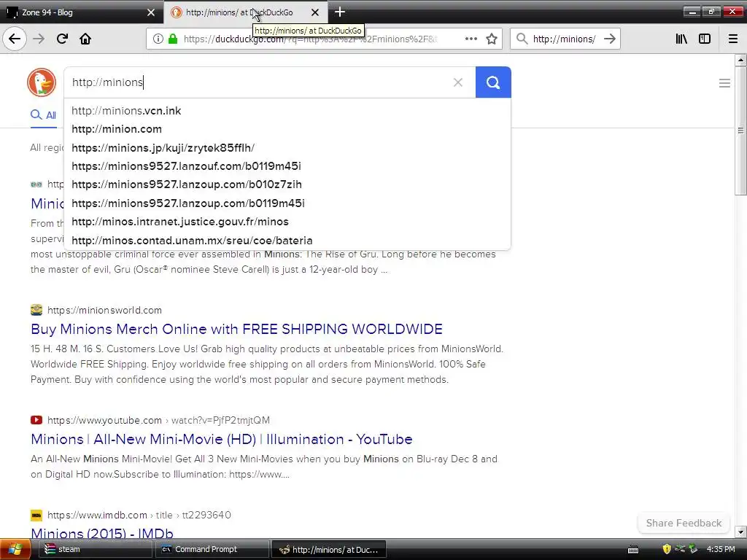Open page actions three-dot menu

[x=471, y=39]
